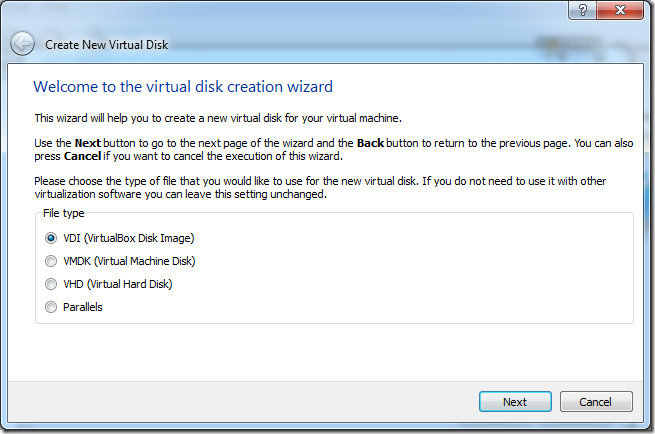Viewport: 655px width, 434px height.
Task: Close the Create New Virtual Disk dialog
Action: coord(620,10)
